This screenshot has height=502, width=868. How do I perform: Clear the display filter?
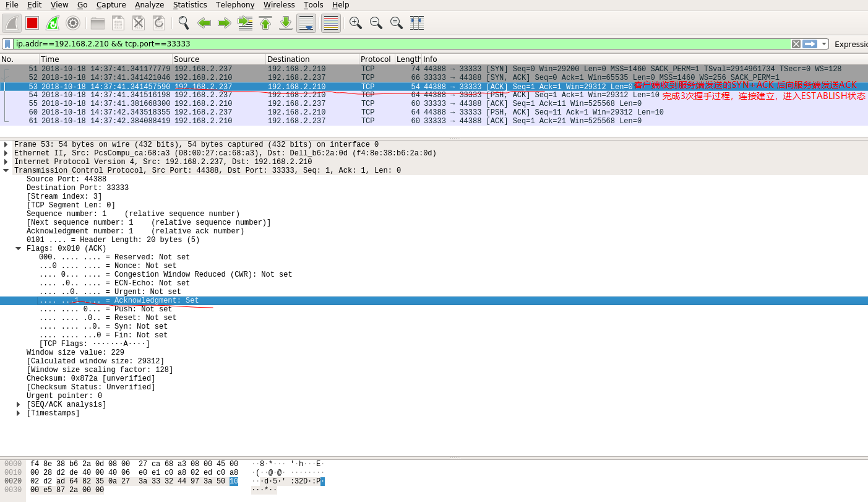click(x=796, y=44)
